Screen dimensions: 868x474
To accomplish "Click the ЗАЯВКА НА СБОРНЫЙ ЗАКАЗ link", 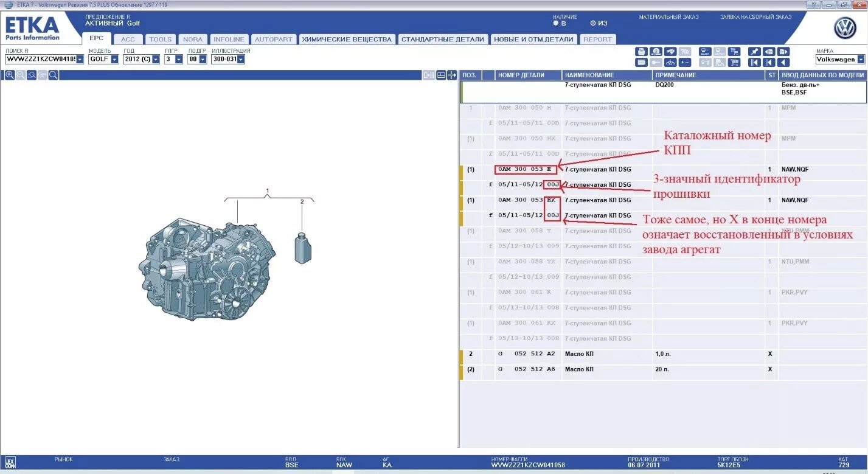I will (756, 17).
